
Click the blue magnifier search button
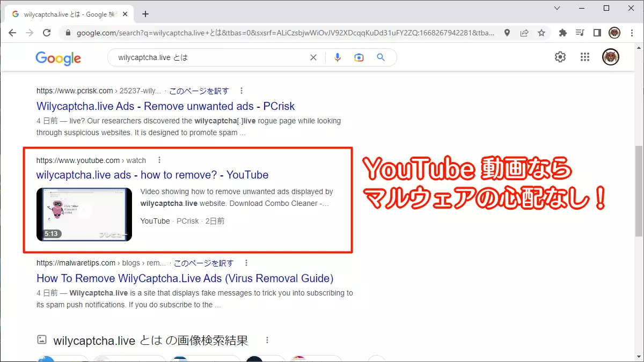click(381, 57)
